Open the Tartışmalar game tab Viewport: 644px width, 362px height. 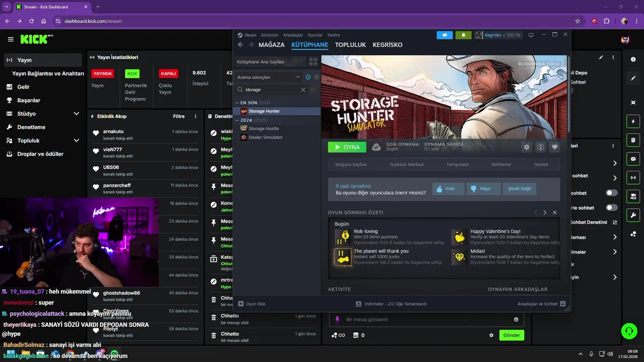click(x=457, y=164)
